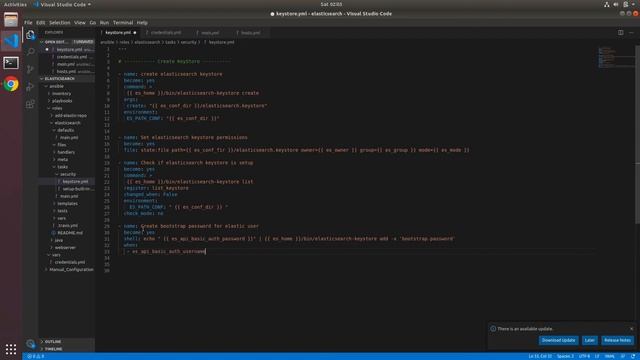
Task: Open the Extensions view
Action: pyautogui.click(x=30, y=104)
